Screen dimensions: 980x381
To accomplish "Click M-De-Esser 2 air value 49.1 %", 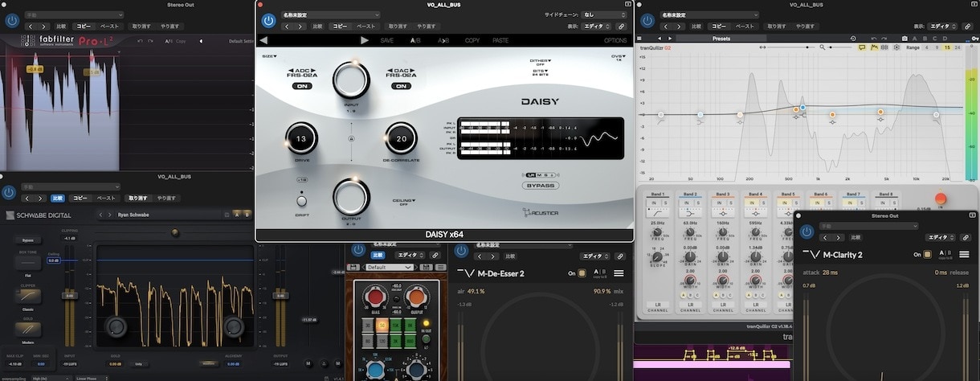I will coord(476,291).
